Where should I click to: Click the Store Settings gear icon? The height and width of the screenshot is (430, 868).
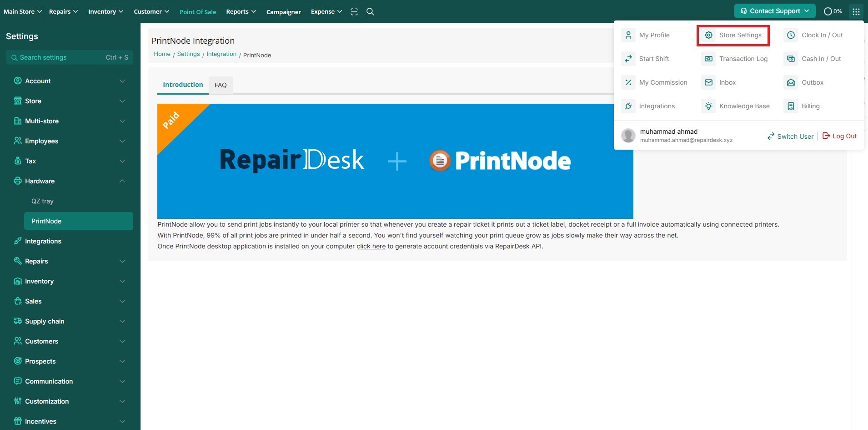click(708, 35)
